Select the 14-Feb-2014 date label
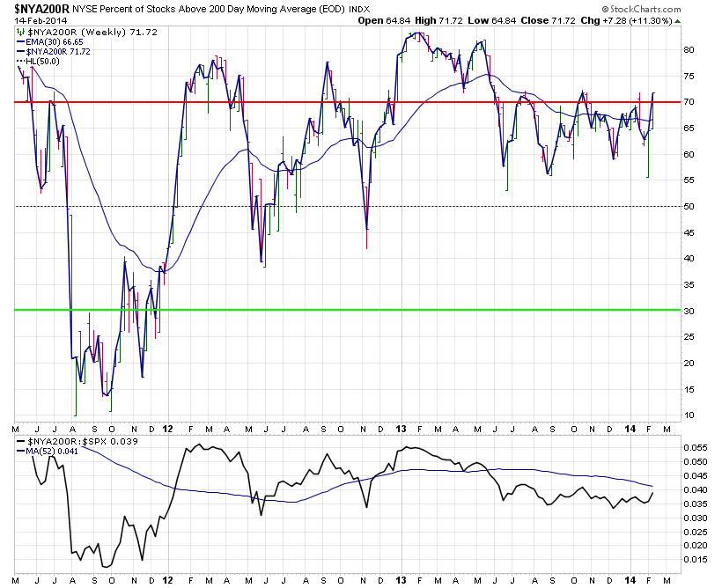This screenshot has height=588, width=722. (41, 21)
